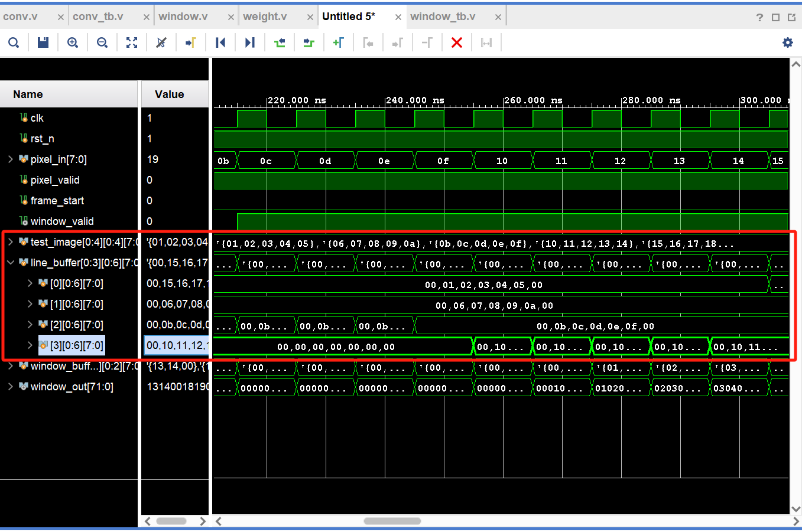Zoom in on the waveform
This screenshot has height=532, width=802.
(x=73, y=43)
